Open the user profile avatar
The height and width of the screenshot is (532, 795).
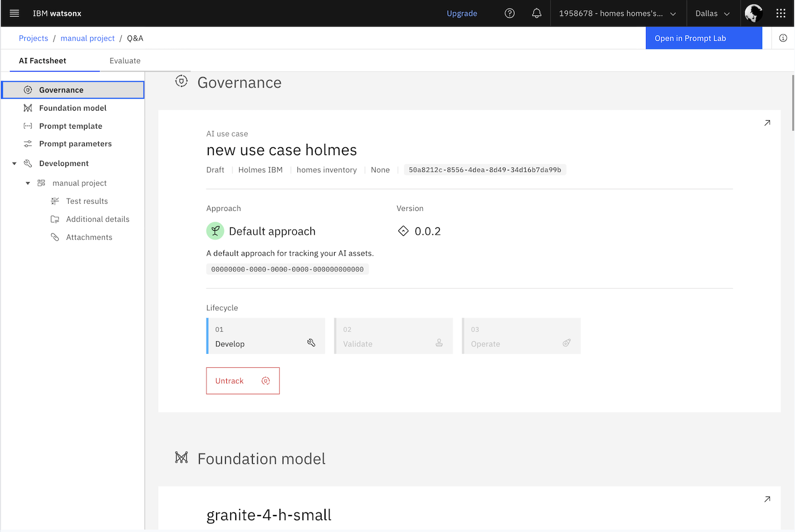point(754,13)
